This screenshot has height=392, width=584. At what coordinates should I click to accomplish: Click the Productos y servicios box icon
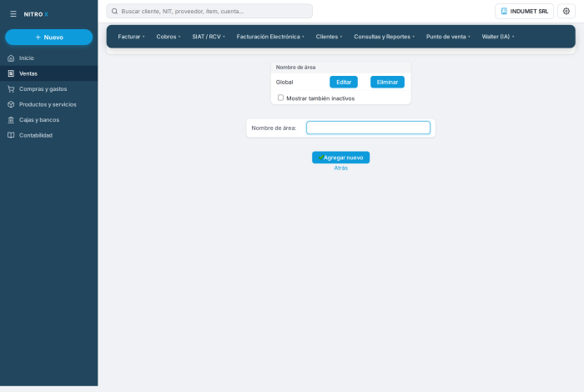(x=11, y=104)
